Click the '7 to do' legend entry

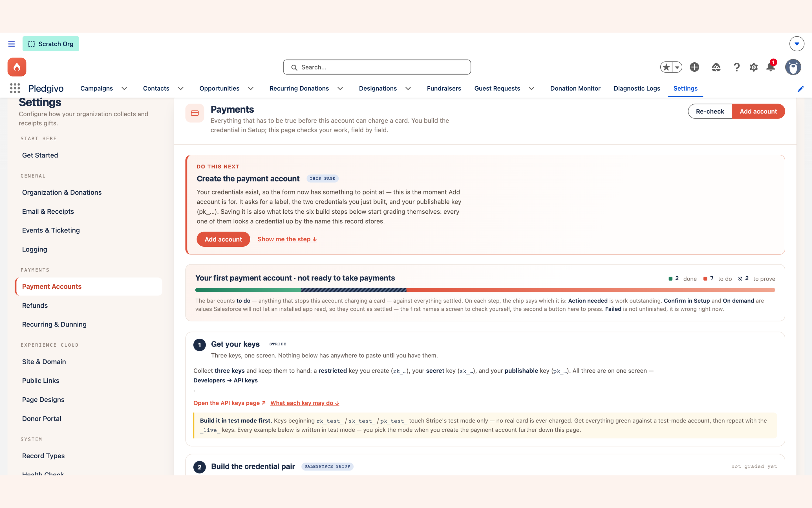click(717, 279)
